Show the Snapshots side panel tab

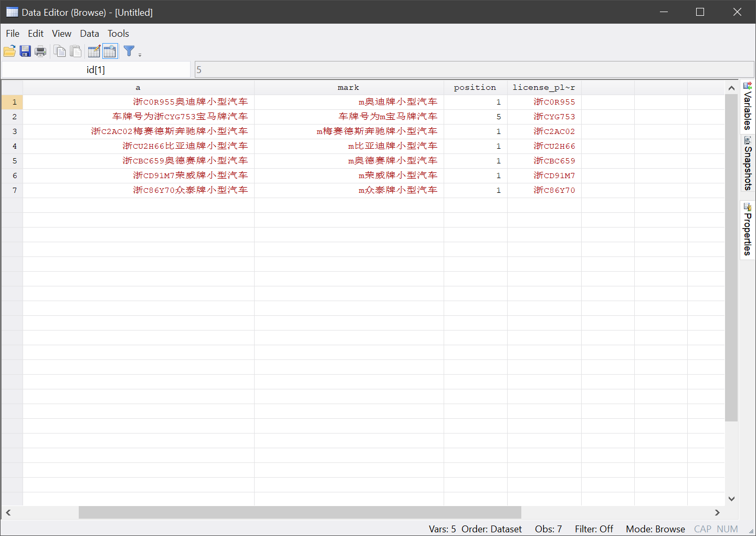pos(748,163)
